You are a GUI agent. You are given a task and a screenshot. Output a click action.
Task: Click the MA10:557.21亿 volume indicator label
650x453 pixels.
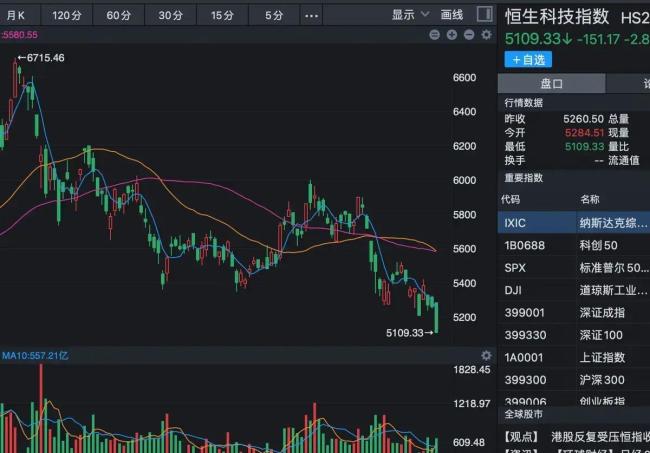(x=35, y=355)
